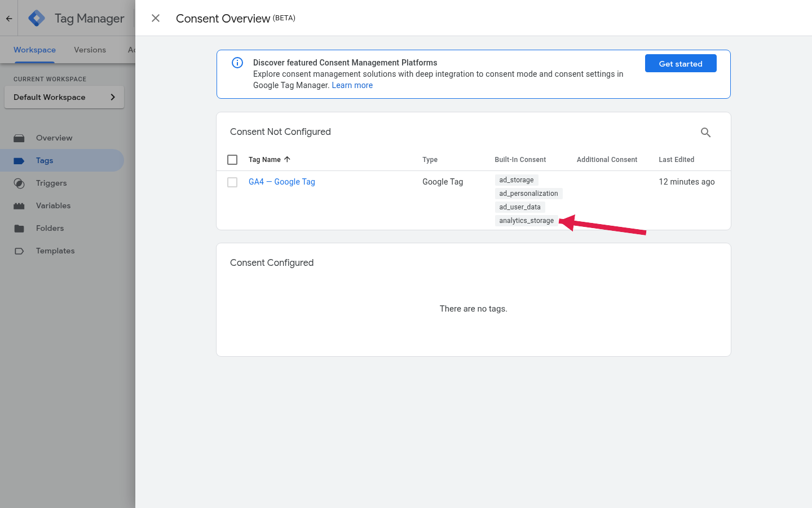Click the ad_user_data consent chip

[x=520, y=207]
